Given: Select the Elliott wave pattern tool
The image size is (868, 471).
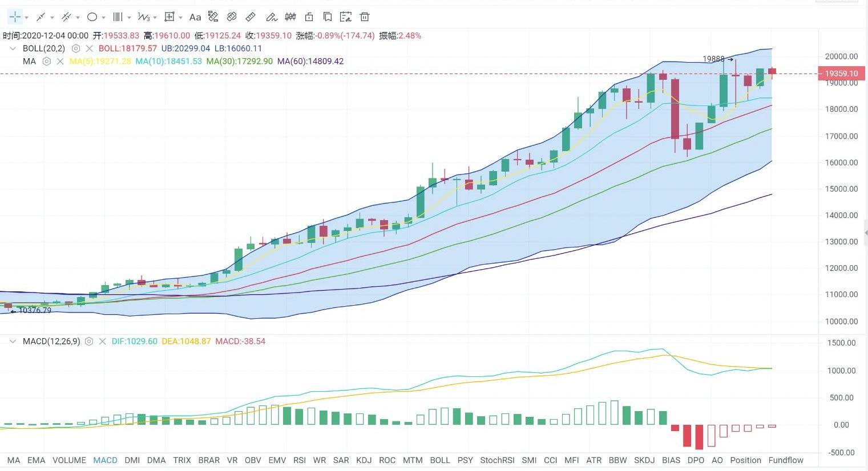Looking at the screenshot, I should 144,17.
